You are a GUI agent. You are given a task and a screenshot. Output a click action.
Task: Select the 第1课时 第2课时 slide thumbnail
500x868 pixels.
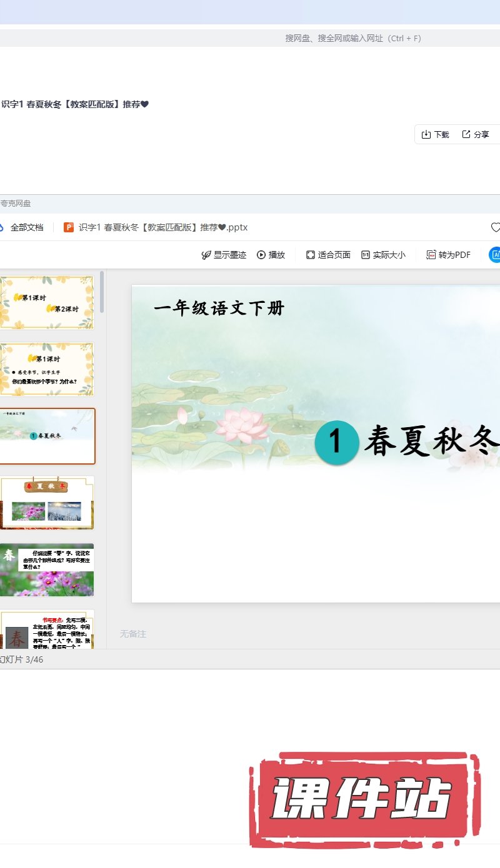(47, 302)
